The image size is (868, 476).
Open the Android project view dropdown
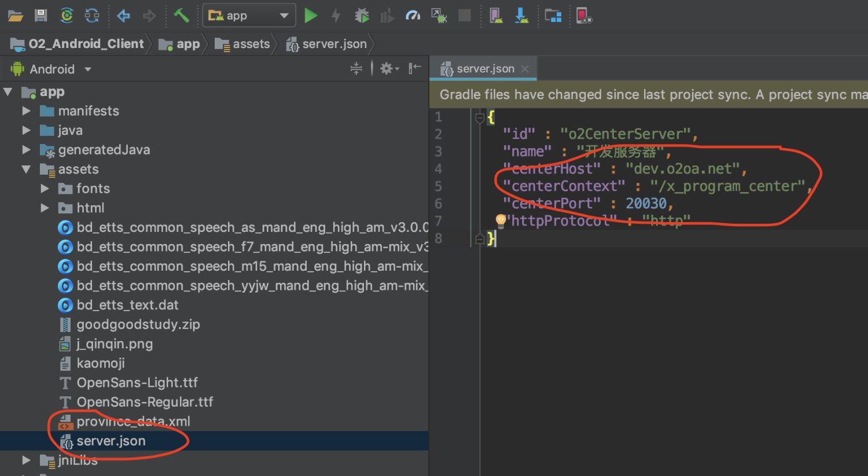[x=52, y=69]
